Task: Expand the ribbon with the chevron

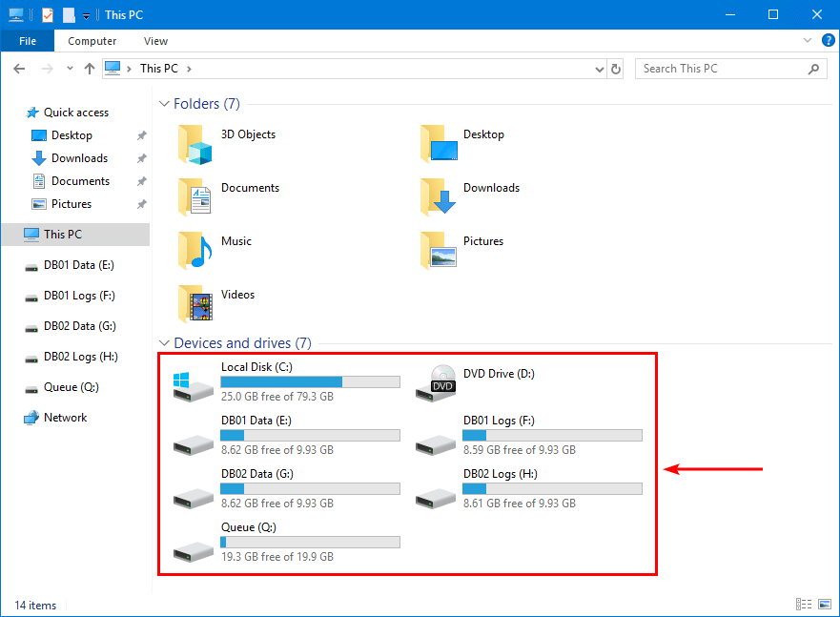Action: pos(808,41)
